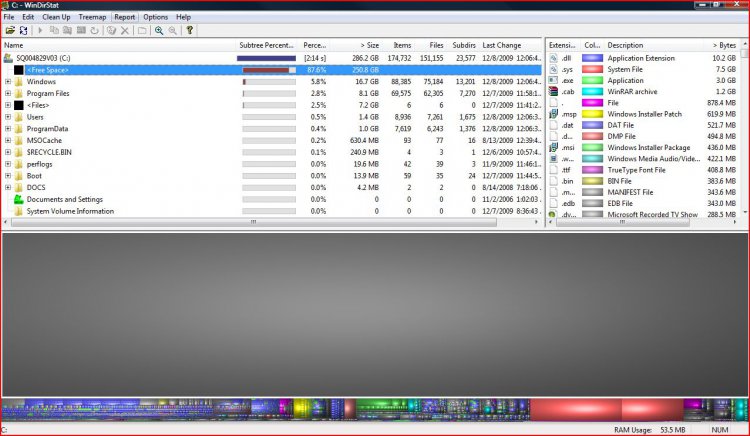Click the .msp installer patch icon
This screenshot has height=436, width=750.
553,114
